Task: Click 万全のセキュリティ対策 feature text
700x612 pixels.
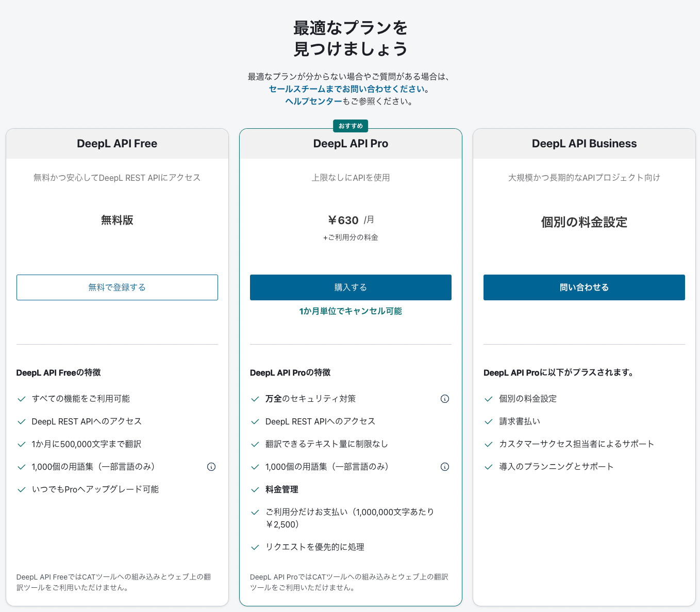Action: pos(310,399)
